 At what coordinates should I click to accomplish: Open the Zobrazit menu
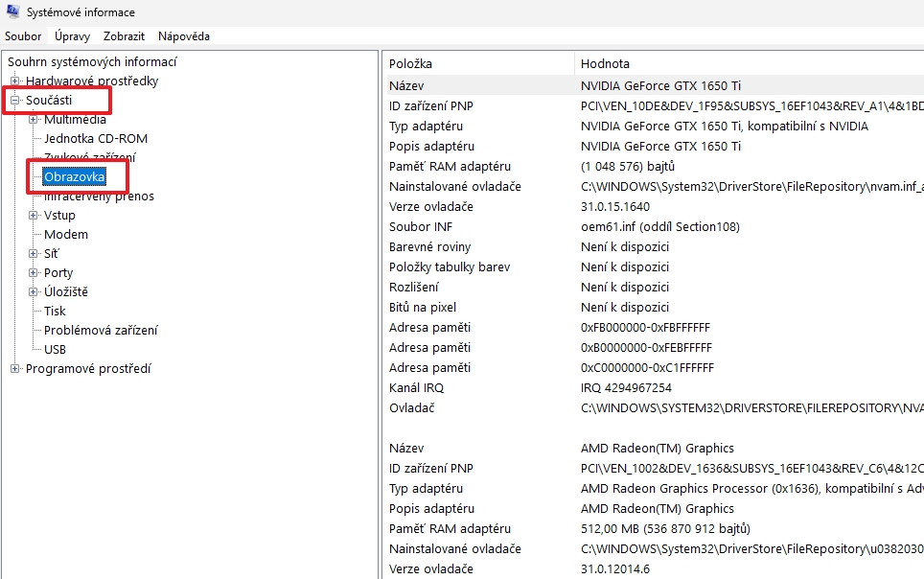(124, 36)
